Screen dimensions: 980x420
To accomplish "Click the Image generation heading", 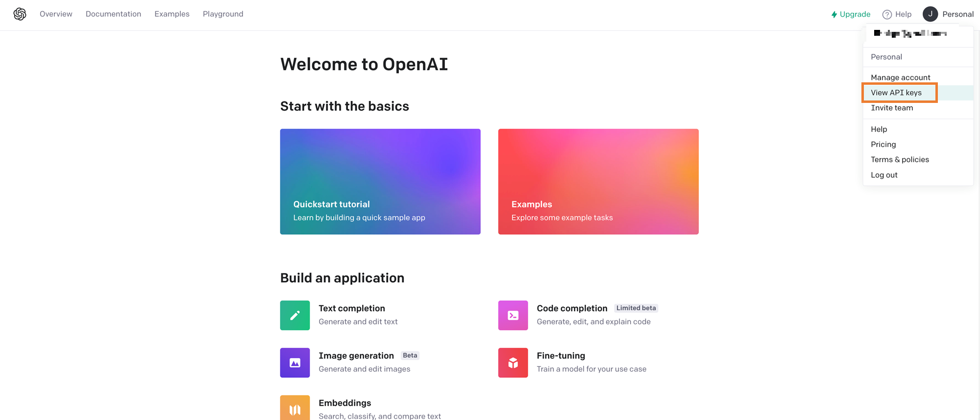I will point(356,356).
